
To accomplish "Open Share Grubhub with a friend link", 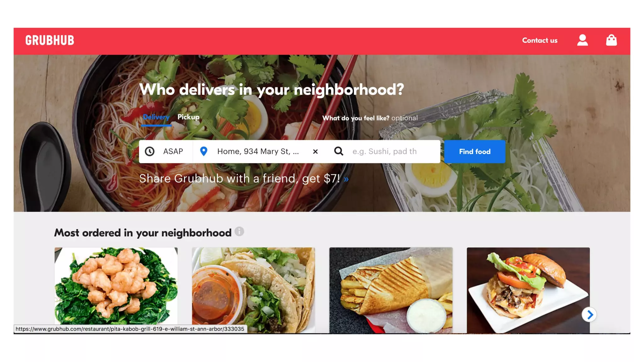I will click(244, 178).
